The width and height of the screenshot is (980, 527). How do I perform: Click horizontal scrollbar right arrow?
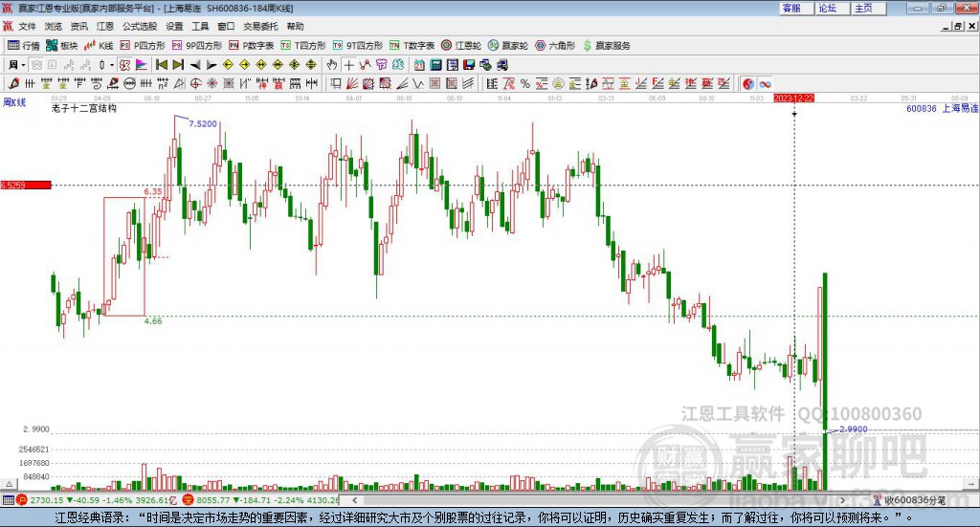(842, 500)
